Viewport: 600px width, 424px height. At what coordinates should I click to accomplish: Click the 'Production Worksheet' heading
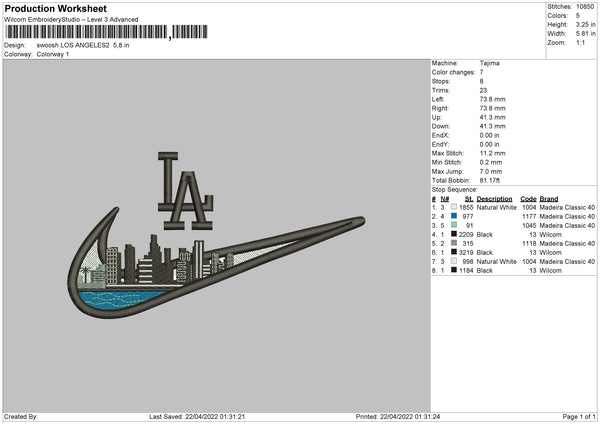tap(55, 8)
